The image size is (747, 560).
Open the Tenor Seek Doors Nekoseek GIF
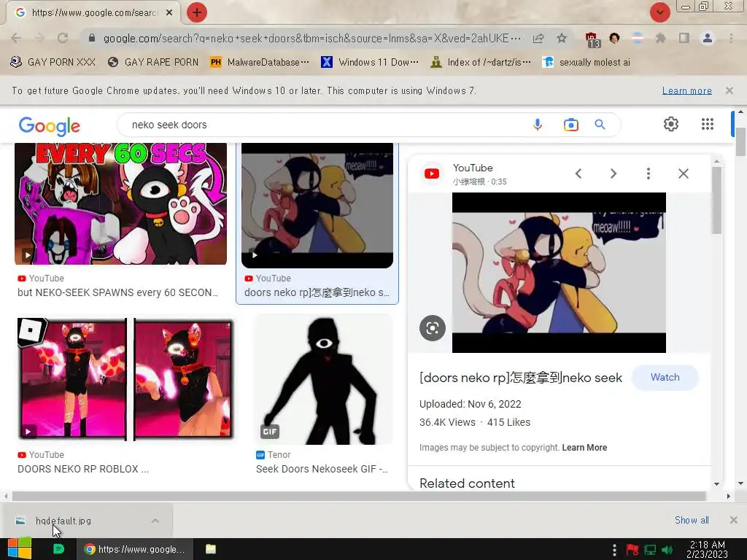pyautogui.click(x=323, y=379)
